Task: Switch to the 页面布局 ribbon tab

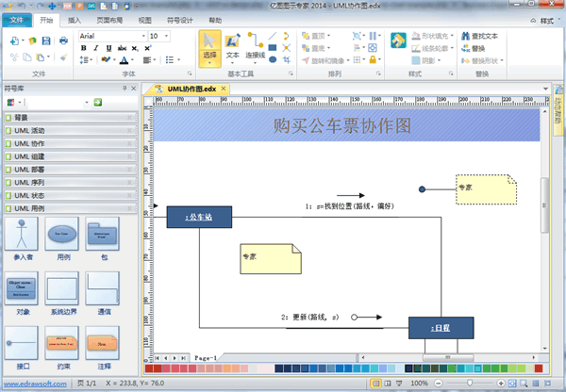Action: pos(109,20)
